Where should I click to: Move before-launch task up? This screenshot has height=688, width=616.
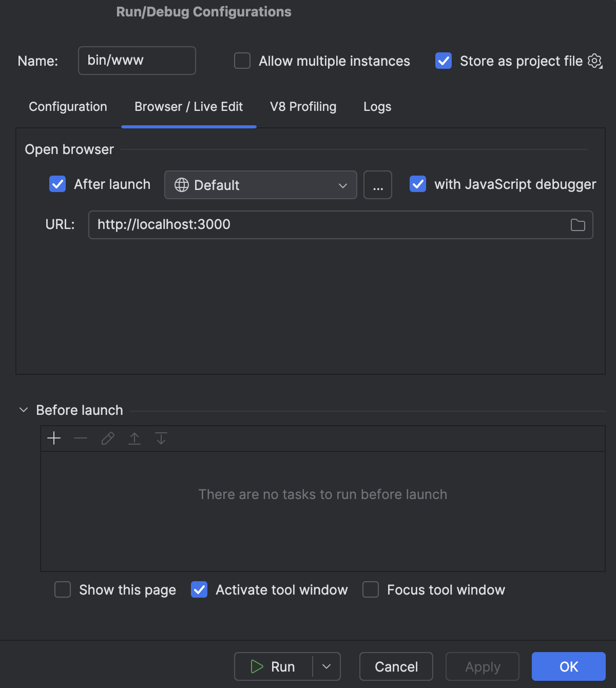(x=134, y=438)
